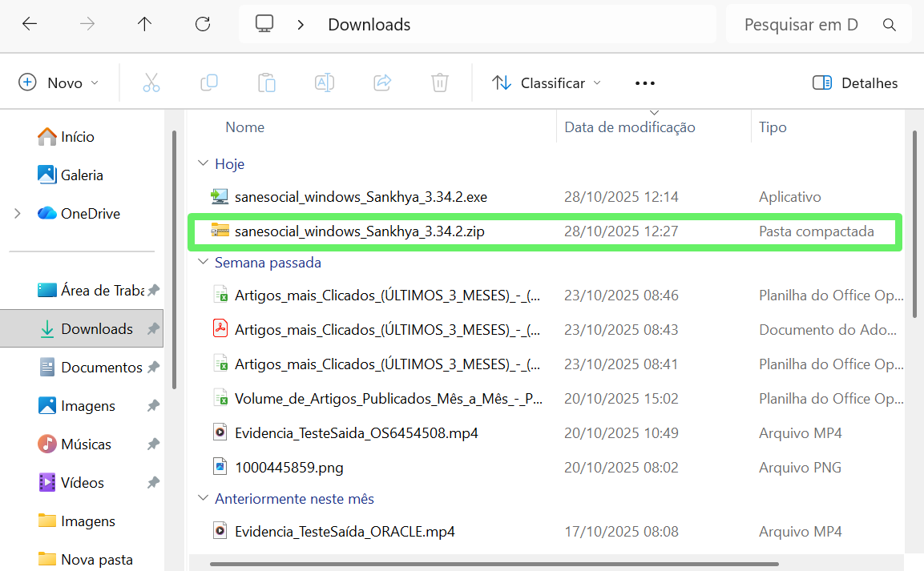Viewport: 924px width, 571px height.
Task: Click the pin icon beside Vídeos
Action: click(x=153, y=483)
